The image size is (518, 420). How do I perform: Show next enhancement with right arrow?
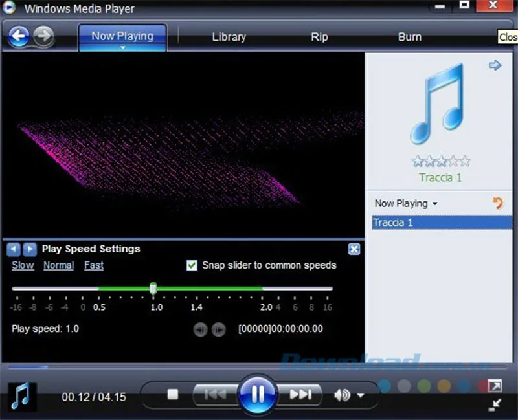coord(30,249)
